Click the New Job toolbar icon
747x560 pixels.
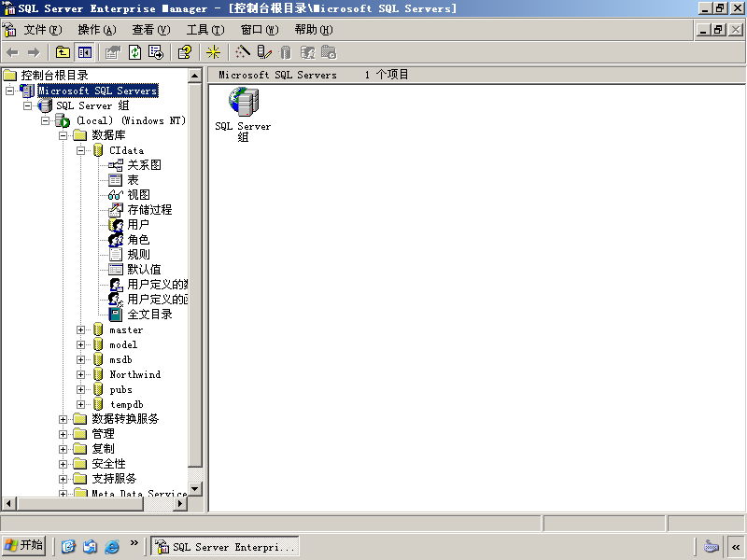329,52
